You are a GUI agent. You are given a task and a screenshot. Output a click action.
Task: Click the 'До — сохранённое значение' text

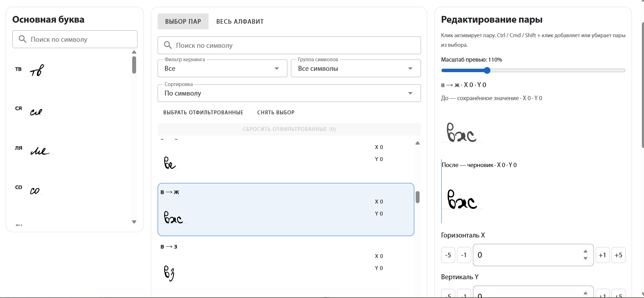[x=480, y=98]
